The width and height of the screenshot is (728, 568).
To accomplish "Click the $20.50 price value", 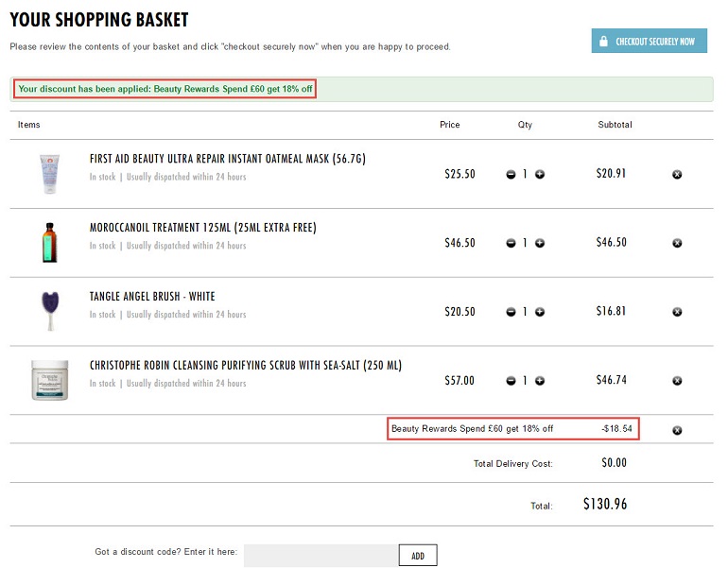I will pyautogui.click(x=459, y=311).
